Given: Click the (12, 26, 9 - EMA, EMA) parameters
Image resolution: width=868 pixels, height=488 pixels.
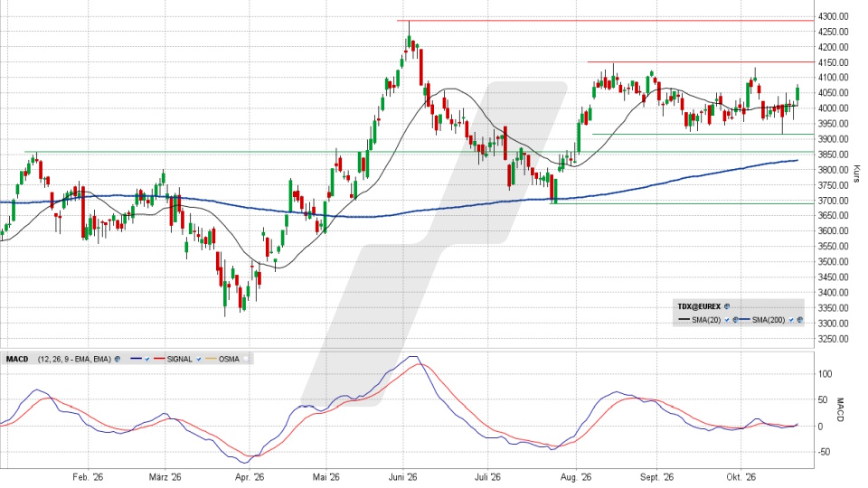Looking at the screenshot, I should tap(74, 359).
